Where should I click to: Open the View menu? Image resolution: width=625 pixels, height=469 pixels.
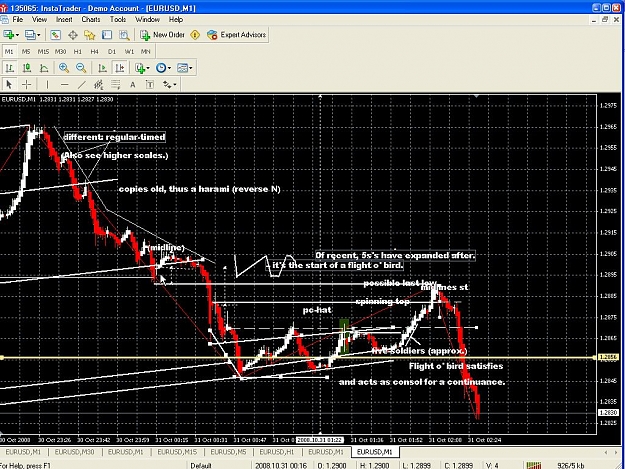click(x=39, y=20)
